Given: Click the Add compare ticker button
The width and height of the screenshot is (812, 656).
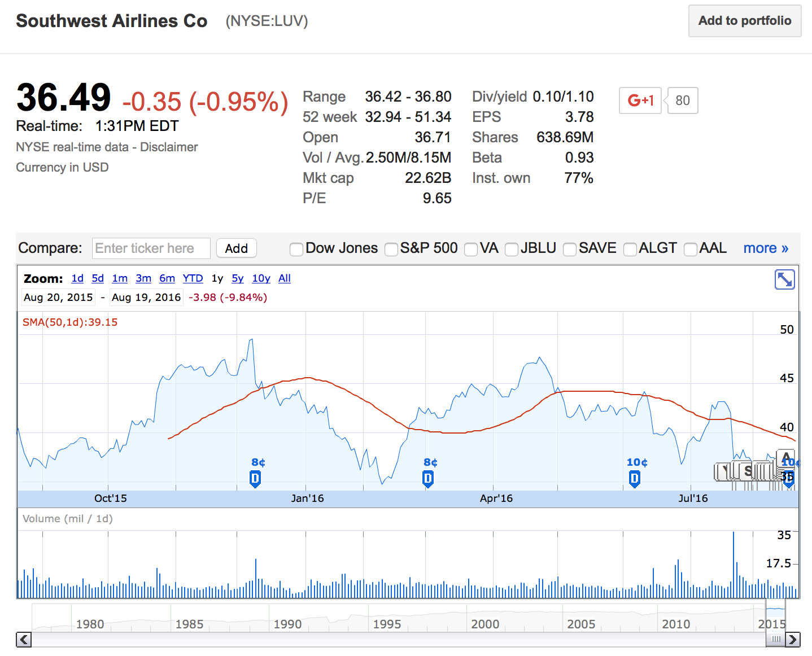Looking at the screenshot, I should (236, 248).
